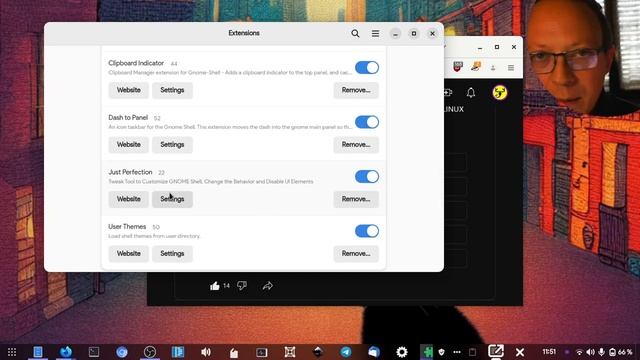Open Telegram from the taskbar
Image resolution: width=640 pixels, height=360 pixels.
[x=346, y=352]
